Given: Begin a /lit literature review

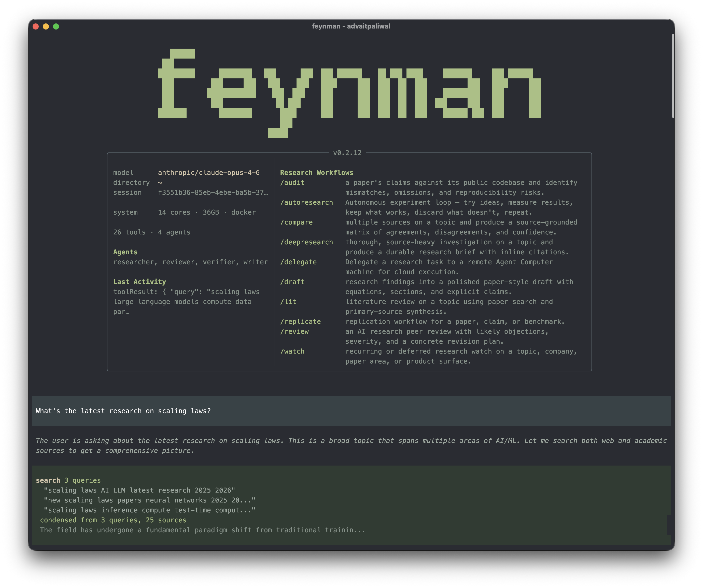Looking at the screenshot, I should (x=289, y=301).
